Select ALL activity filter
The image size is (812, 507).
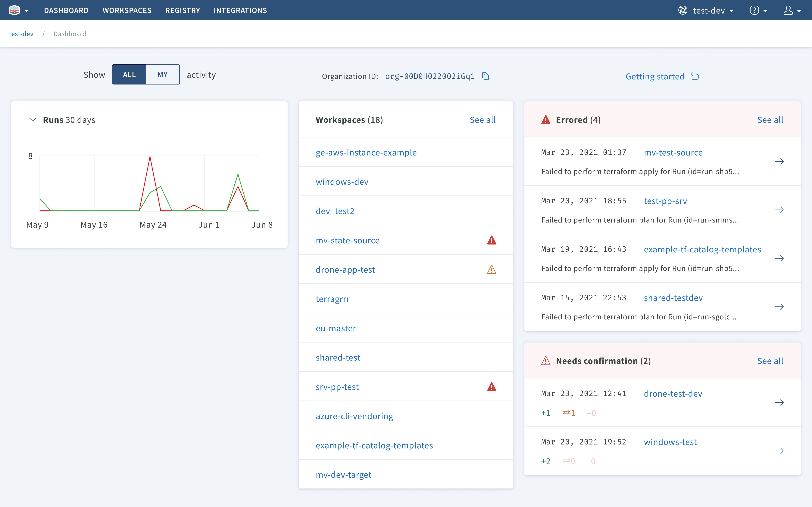129,74
